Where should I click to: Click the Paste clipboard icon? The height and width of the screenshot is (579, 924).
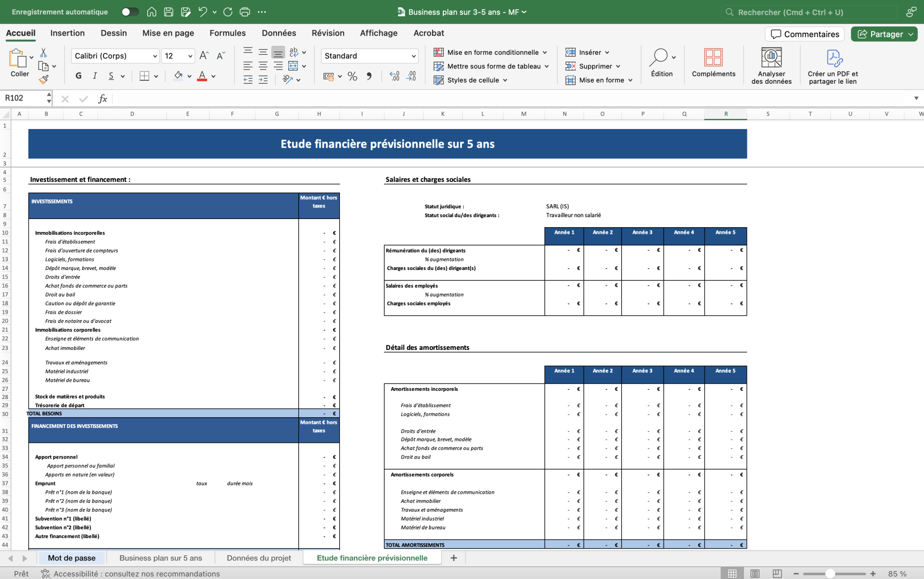[17, 58]
